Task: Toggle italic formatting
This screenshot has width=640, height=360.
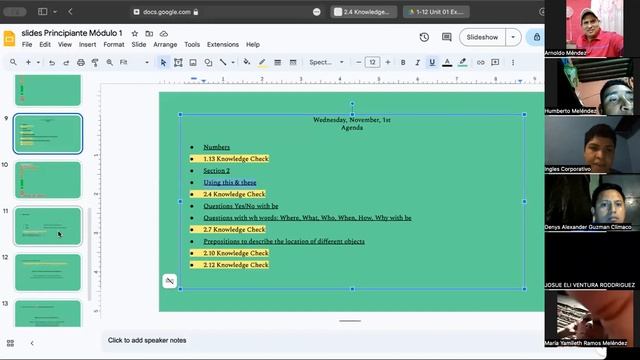Action: (x=417, y=62)
